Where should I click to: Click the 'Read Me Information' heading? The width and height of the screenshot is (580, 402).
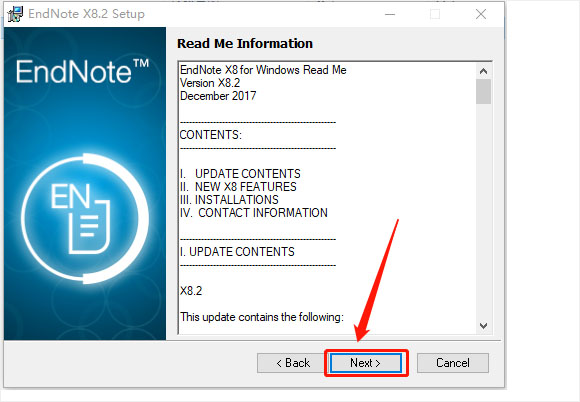245,44
